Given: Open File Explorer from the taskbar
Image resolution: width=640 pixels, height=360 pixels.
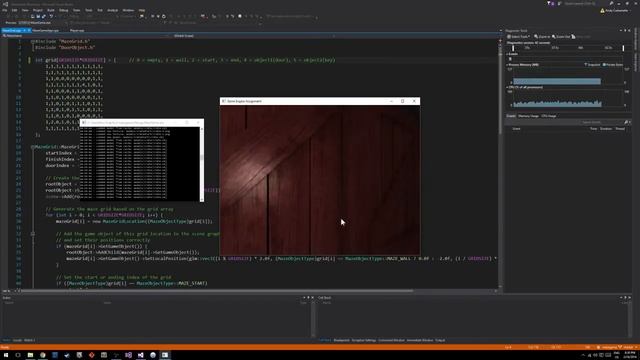Looking at the screenshot, I should click(x=30, y=355).
